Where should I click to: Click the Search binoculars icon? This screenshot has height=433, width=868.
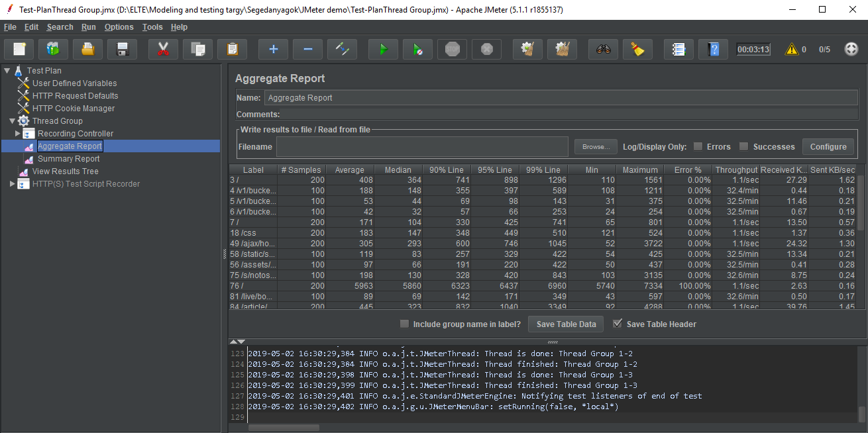point(603,49)
